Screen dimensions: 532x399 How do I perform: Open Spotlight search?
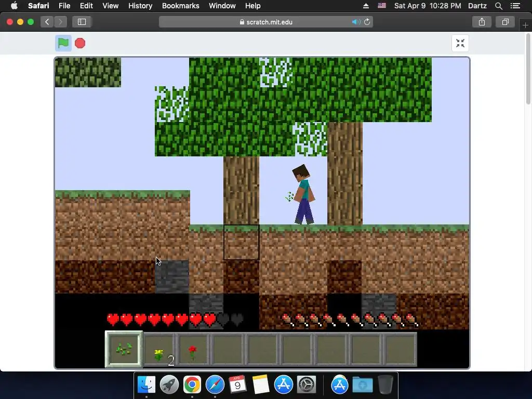pos(498,6)
